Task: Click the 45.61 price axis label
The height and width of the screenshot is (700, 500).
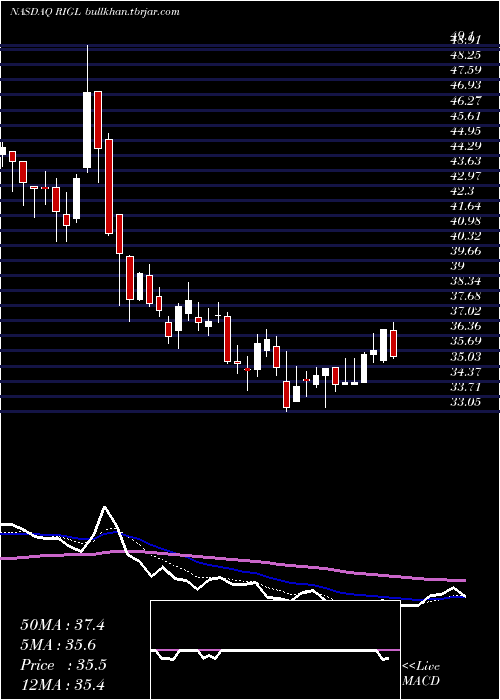Action: coord(467,116)
